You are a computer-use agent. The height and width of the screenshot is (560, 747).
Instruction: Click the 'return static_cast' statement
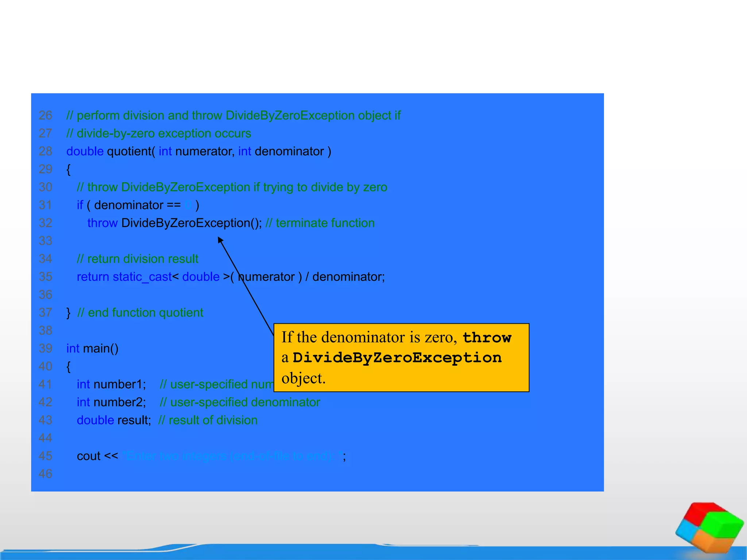click(x=124, y=277)
